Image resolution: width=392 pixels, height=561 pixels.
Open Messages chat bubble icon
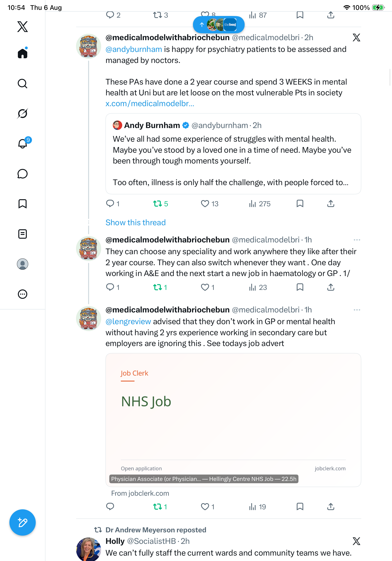[23, 174]
